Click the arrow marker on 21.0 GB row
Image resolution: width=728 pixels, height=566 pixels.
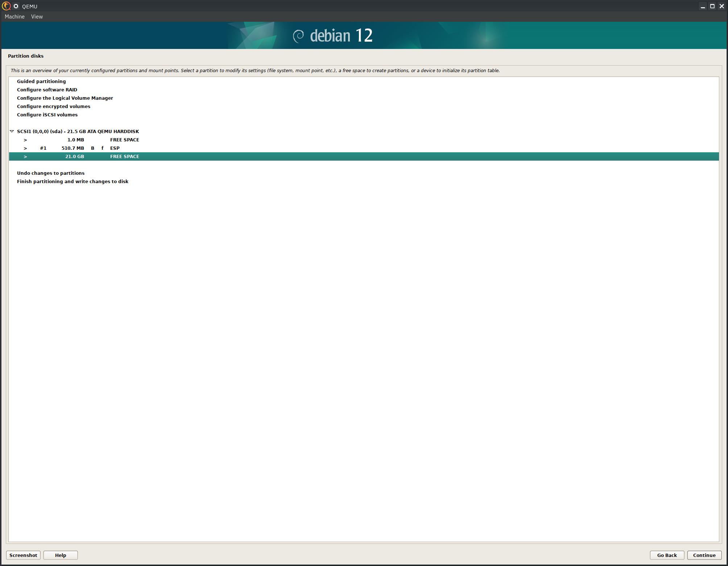tap(25, 157)
